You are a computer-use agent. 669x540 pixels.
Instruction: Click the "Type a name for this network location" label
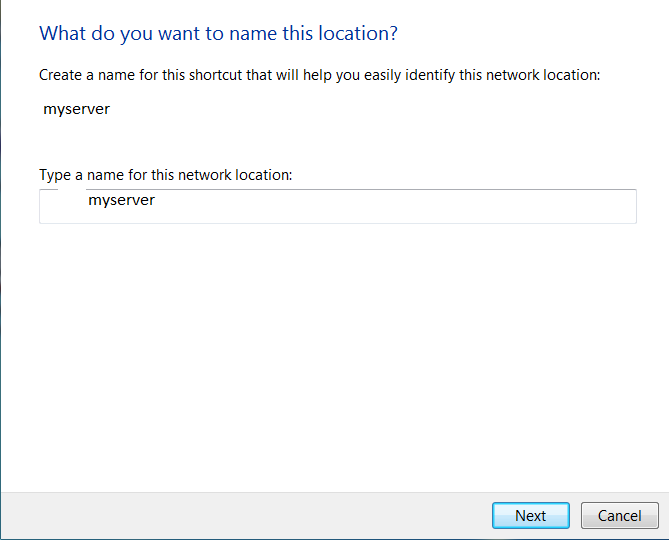[165, 175]
